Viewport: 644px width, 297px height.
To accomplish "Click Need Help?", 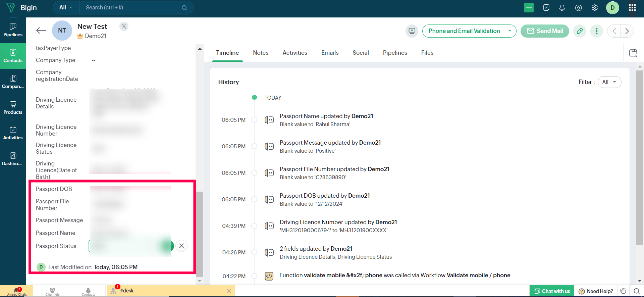I will click(596, 291).
